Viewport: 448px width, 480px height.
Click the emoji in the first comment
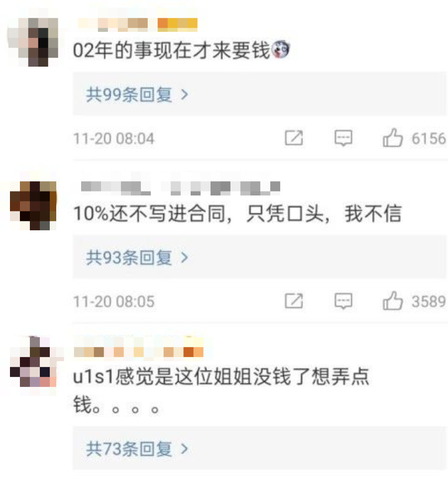tap(281, 50)
